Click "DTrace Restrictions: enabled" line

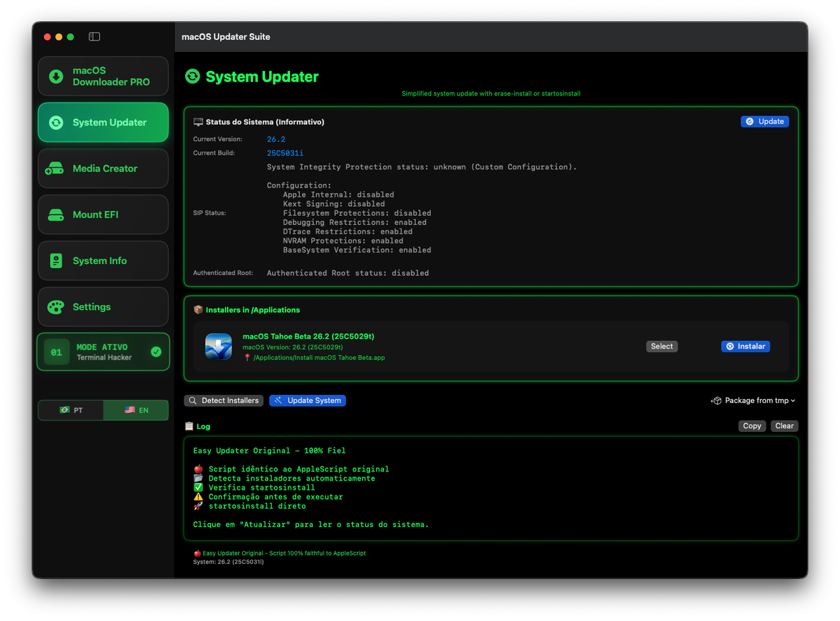coord(348,232)
